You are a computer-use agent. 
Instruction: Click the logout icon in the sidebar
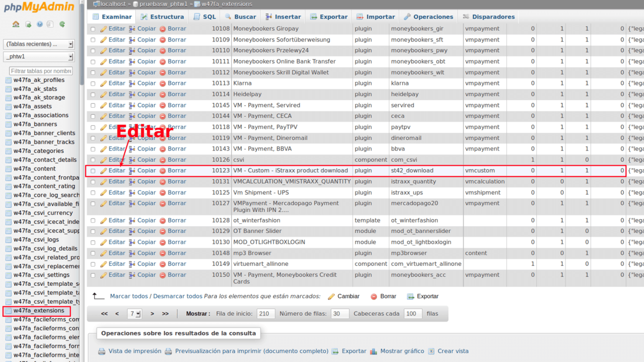tap(28, 24)
